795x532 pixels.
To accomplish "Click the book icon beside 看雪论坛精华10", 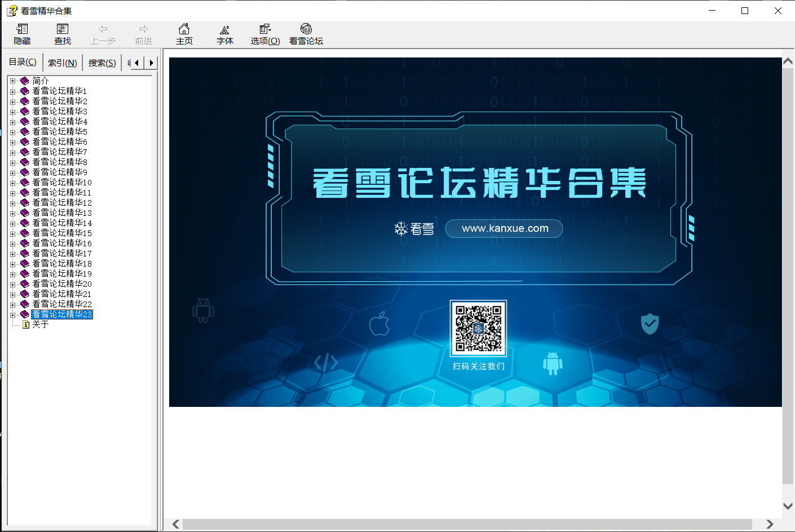I will (x=25, y=182).
